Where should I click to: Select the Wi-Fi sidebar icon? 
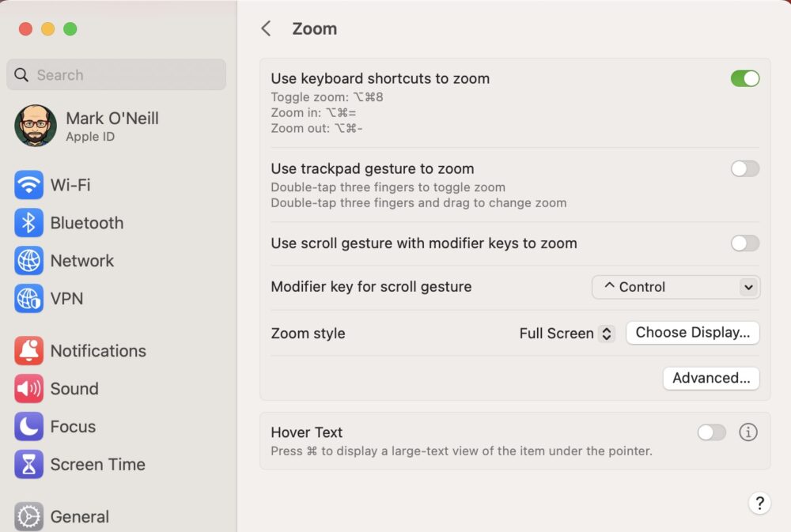pos(28,185)
